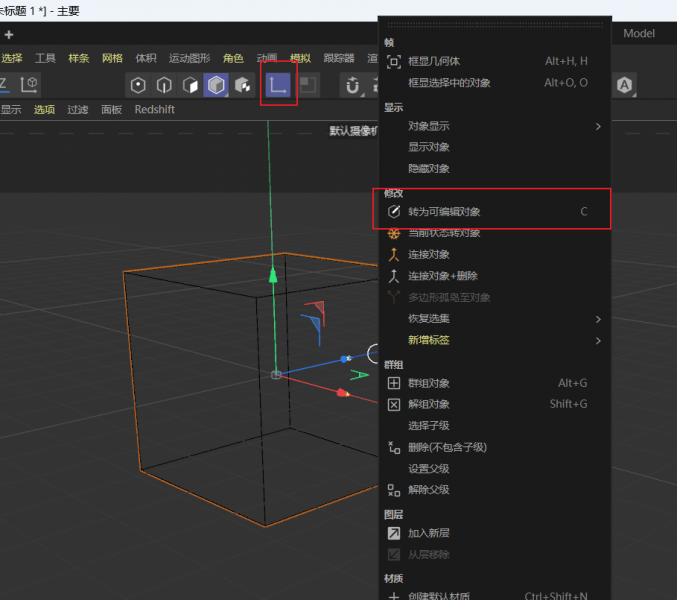Toggle the coordinate system cube-axis icon

[x=29, y=85]
